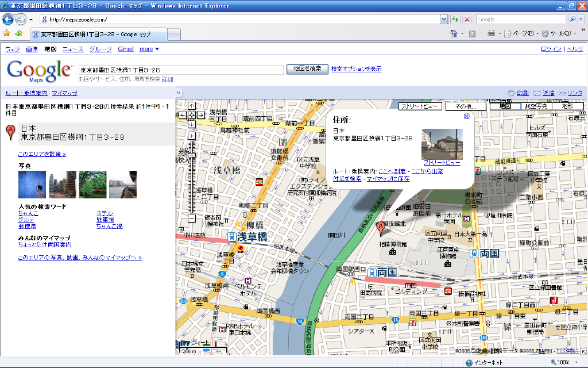Click the browser Forward arrow
Viewport: 588px width, 368px height.
click(x=21, y=19)
